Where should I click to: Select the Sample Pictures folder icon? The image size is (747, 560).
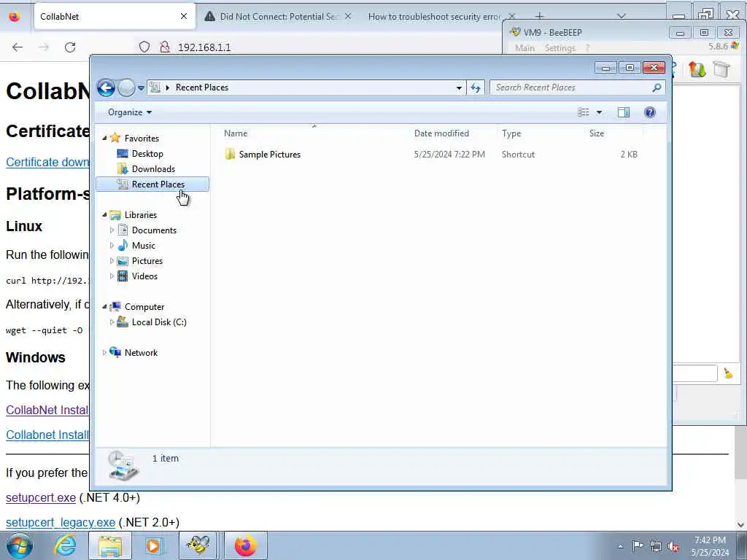[230, 155]
